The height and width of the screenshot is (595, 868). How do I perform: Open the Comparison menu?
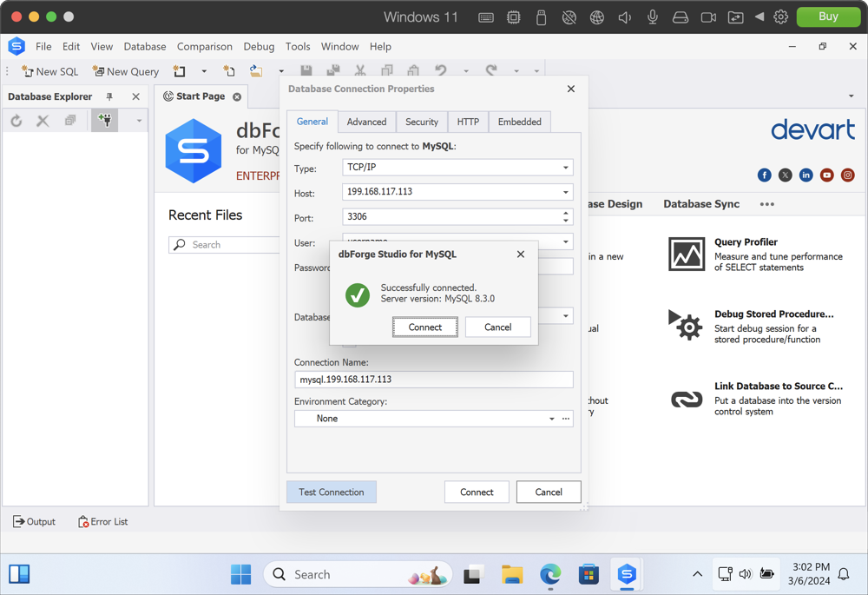coord(205,47)
